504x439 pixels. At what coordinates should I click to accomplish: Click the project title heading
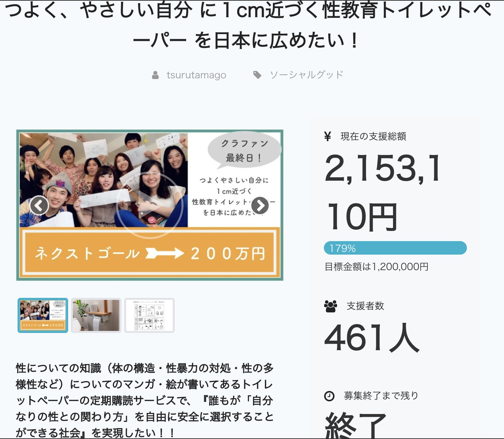pyautogui.click(x=248, y=25)
